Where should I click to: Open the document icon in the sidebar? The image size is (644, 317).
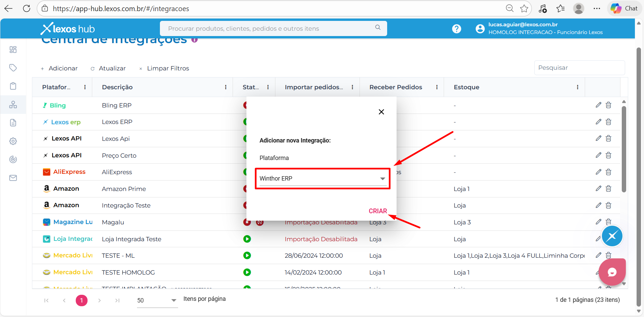(x=13, y=123)
